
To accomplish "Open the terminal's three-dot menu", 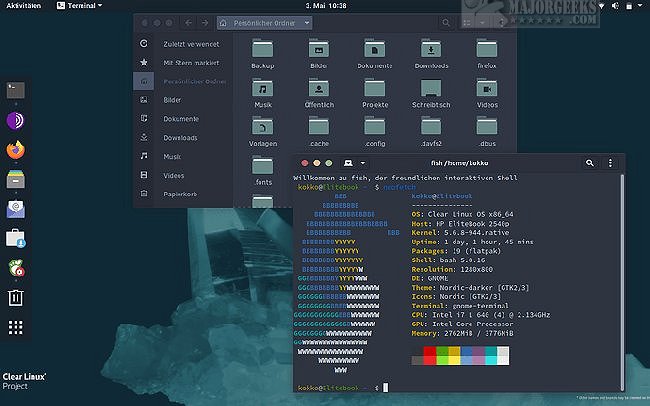I will pos(612,162).
